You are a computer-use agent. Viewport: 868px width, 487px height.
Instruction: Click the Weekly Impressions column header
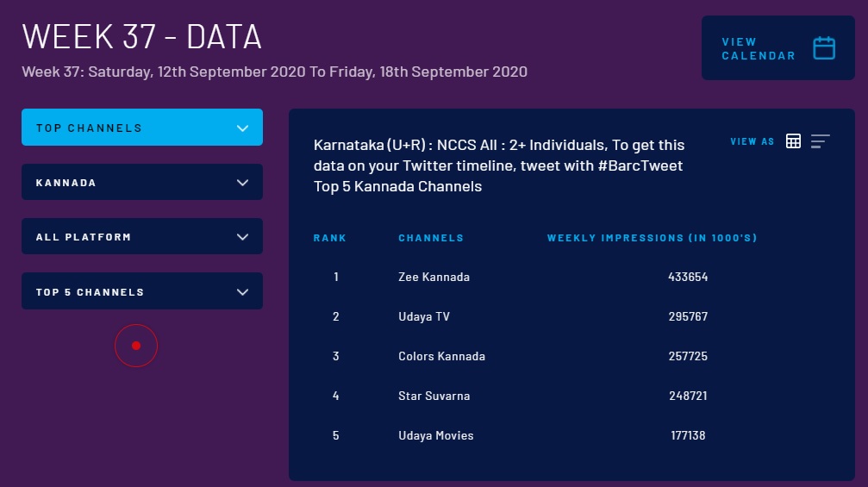click(652, 238)
